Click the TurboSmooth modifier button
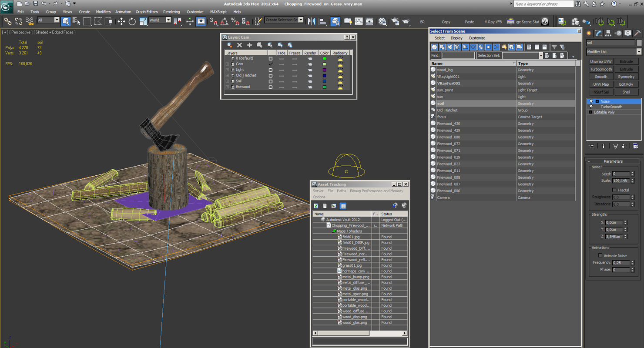The height and width of the screenshot is (348, 644). tap(601, 69)
